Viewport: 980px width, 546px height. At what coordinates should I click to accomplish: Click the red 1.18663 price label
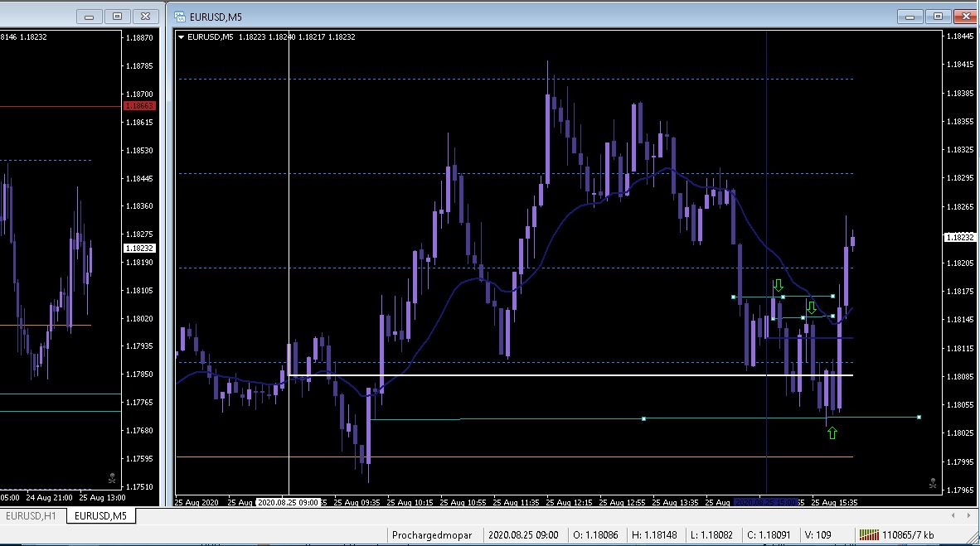point(139,105)
